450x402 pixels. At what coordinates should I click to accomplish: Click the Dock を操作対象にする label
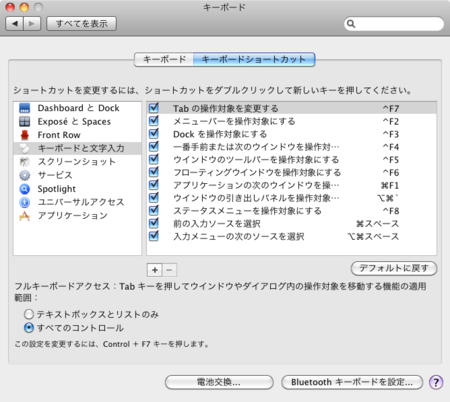[x=220, y=134]
